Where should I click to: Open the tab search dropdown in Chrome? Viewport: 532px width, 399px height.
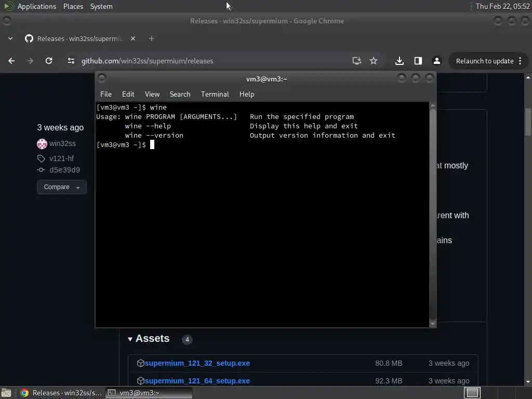point(10,38)
